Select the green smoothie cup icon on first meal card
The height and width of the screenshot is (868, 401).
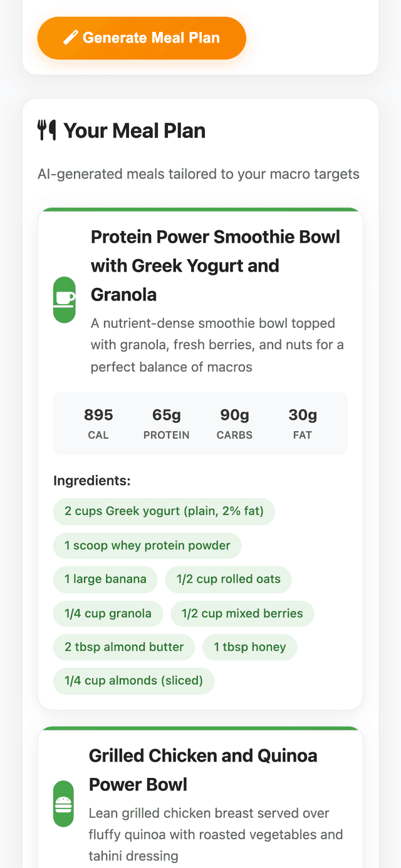pos(63,299)
